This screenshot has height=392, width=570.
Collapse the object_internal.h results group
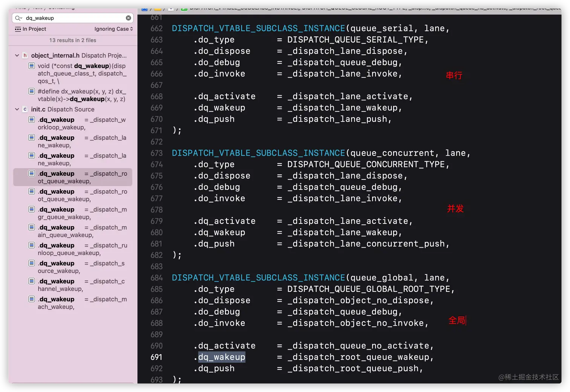point(17,55)
